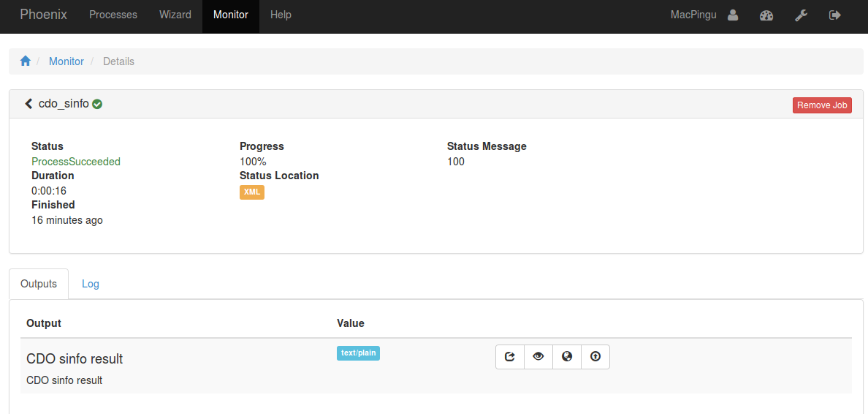Click Monitor in the breadcrumb
Viewport: 868px width, 414px height.
tap(66, 61)
